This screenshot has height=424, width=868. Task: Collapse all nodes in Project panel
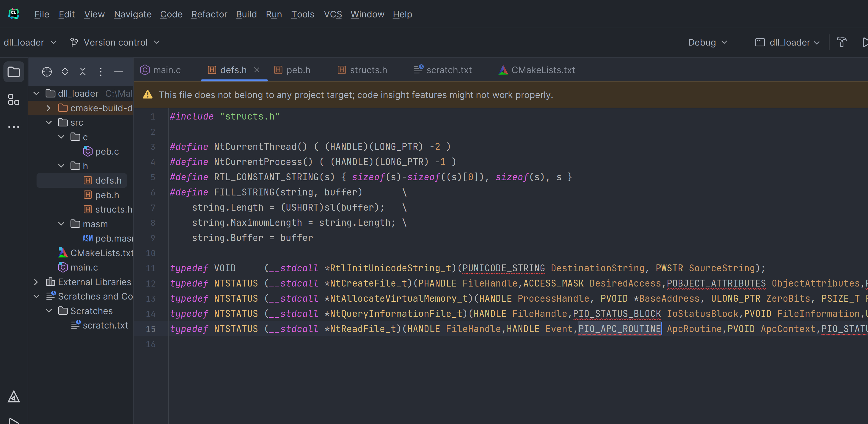[82, 71]
